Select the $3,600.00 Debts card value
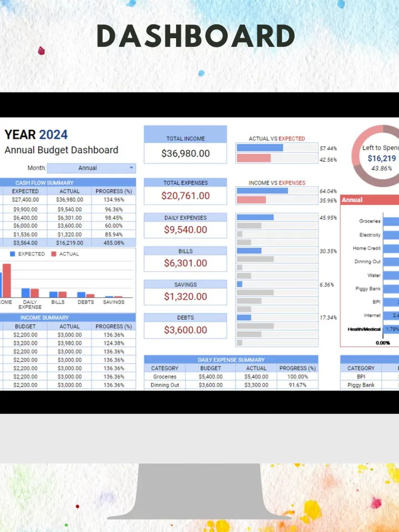399x532 pixels. (x=186, y=330)
